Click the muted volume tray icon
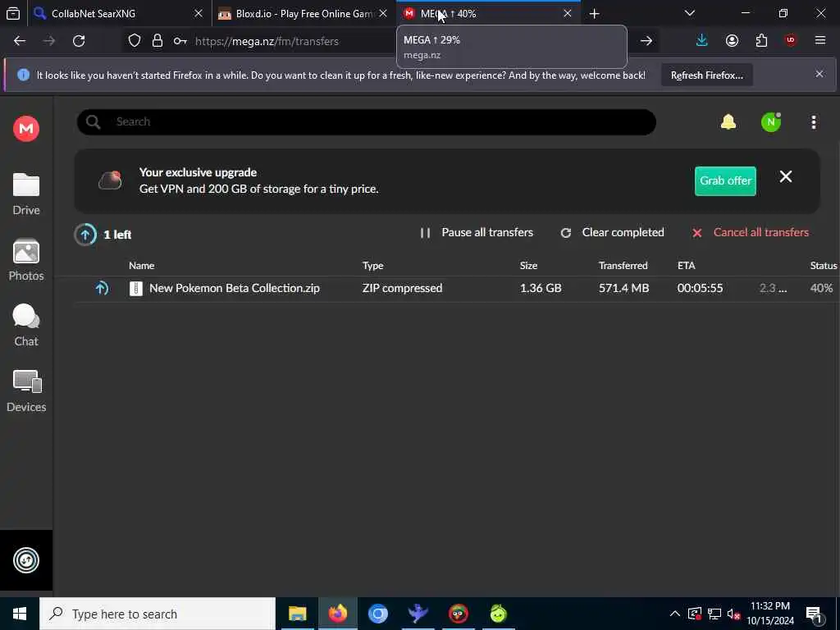 pyautogui.click(x=733, y=614)
